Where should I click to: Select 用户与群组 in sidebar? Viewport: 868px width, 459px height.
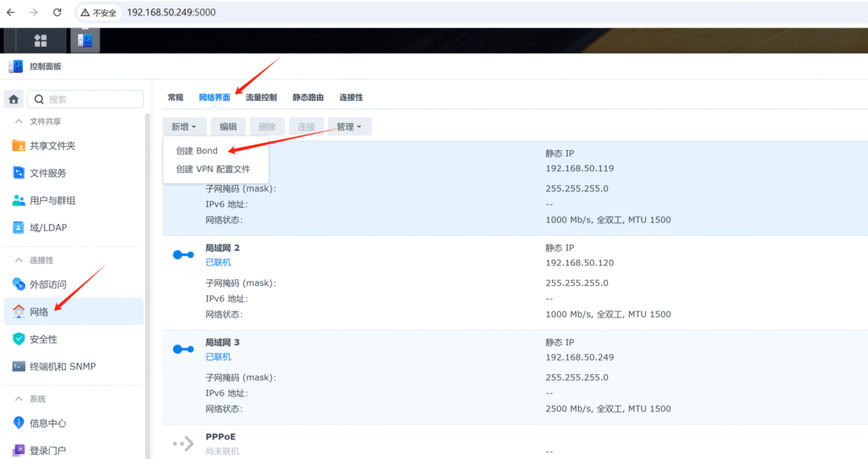(x=53, y=200)
